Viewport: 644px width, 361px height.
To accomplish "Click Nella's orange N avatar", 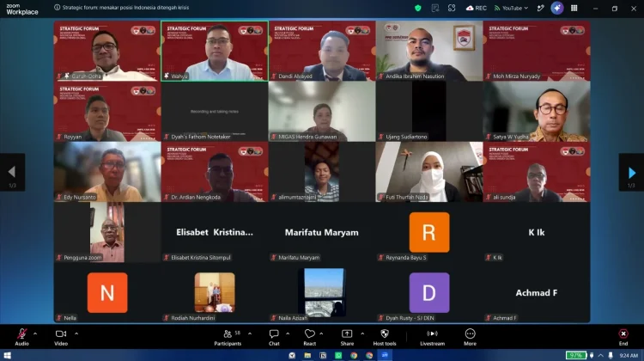I will click(107, 293).
